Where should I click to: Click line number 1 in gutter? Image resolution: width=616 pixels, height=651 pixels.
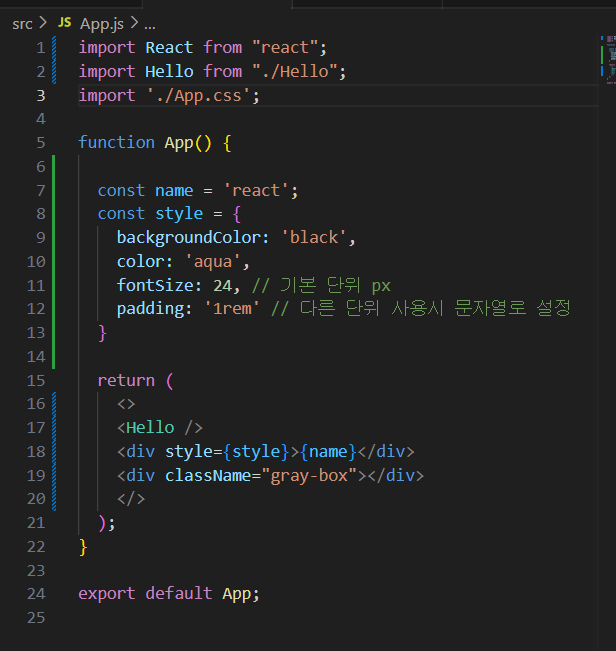pos(41,48)
